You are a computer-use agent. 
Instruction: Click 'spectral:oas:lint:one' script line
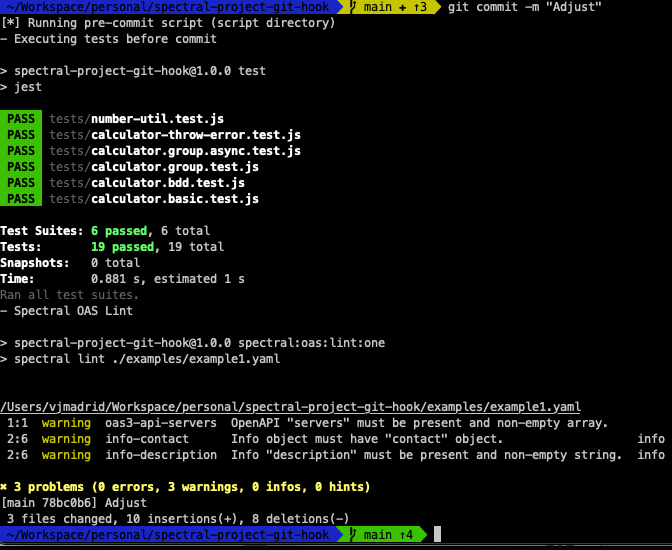192,343
